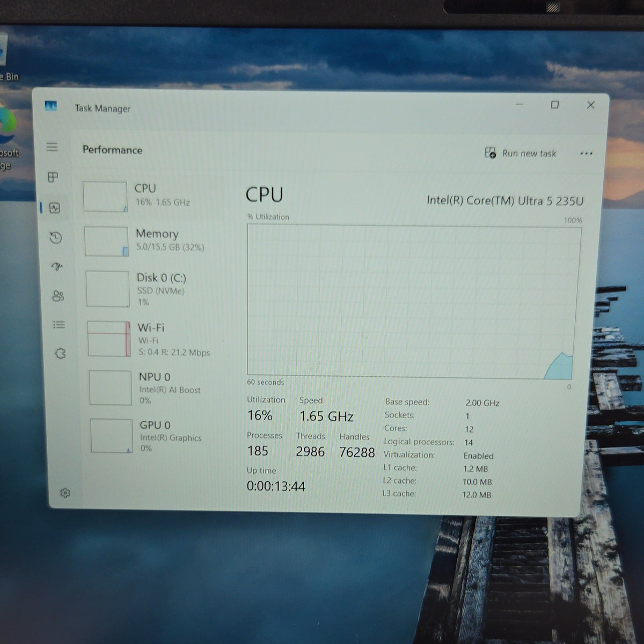Open the App history page icon
The width and height of the screenshot is (644, 644).
tap(56, 237)
